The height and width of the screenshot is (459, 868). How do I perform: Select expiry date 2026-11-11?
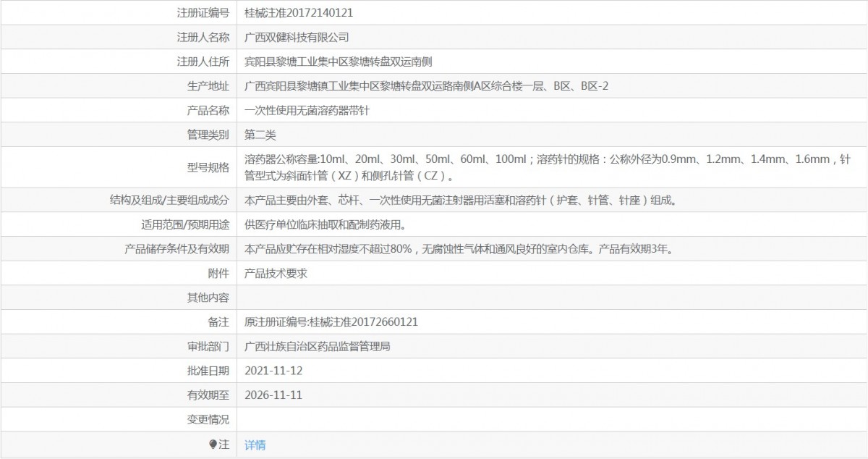(273, 395)
